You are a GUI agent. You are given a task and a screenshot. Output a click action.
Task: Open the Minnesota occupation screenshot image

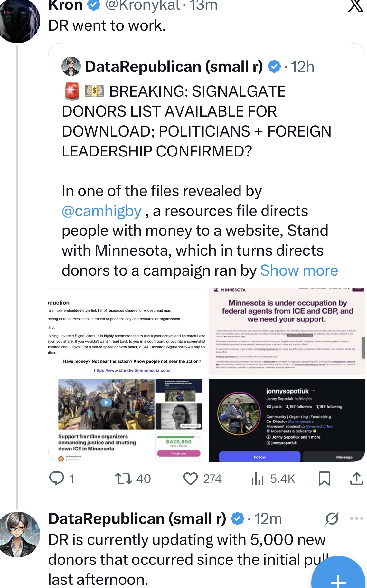coord(287,332)
